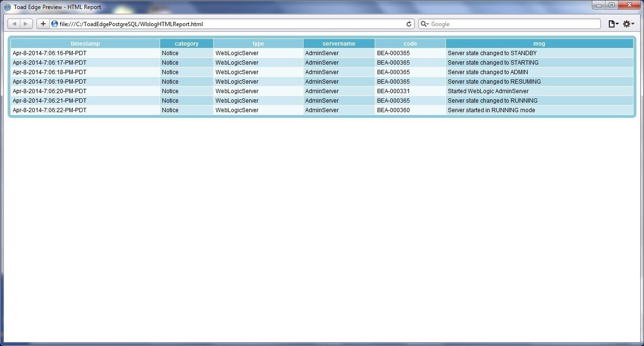Click 'Server state changed to STANDBY' message
The image size is (644, 346).
[492, 53]
